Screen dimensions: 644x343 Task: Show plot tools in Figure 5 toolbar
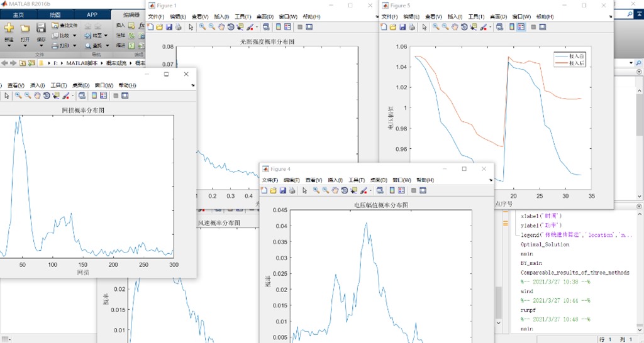tap(543, 27)
